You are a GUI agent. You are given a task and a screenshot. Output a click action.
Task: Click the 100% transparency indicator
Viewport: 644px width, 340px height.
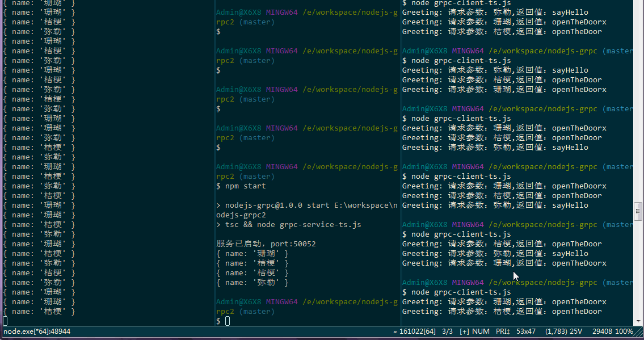point(624,331)
